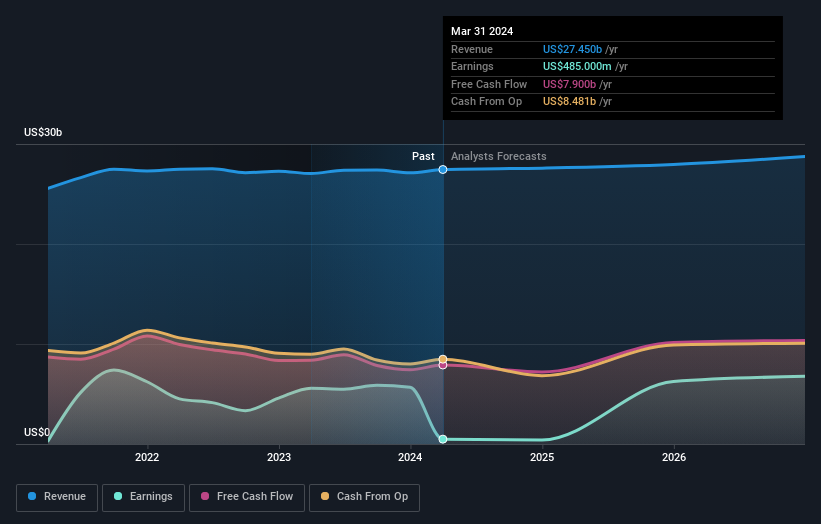821x524 pixels.
Task: Click the Earnings label in tooltip
Action: 472,66
